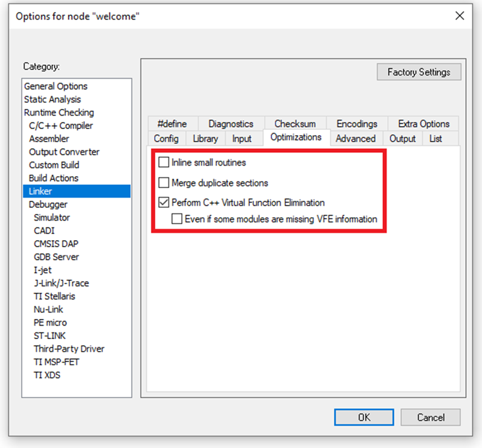Open the #define tab

click(x=172, y=124)
